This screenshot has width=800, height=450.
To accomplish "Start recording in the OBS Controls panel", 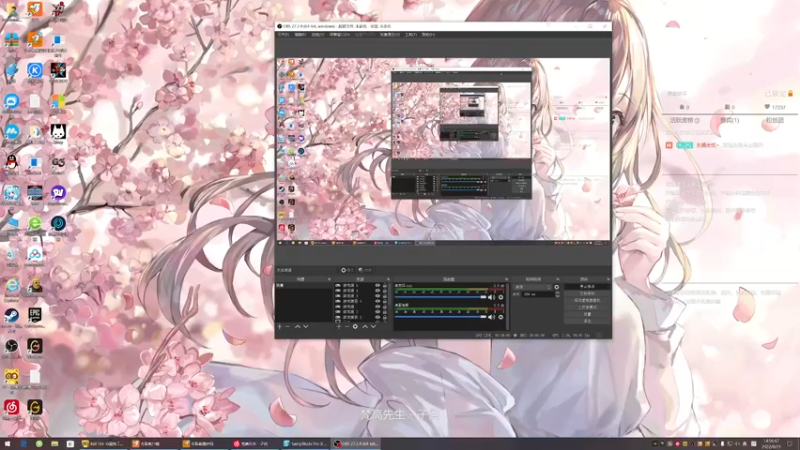I will pos(588,293).
